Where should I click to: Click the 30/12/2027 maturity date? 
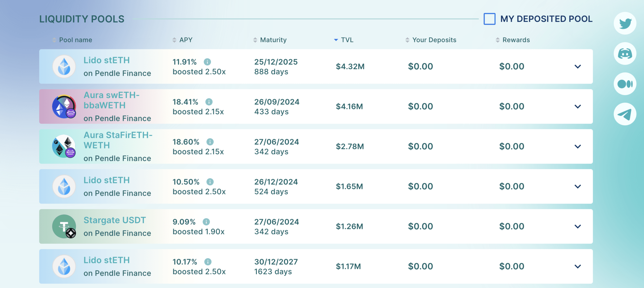point(276,262)
